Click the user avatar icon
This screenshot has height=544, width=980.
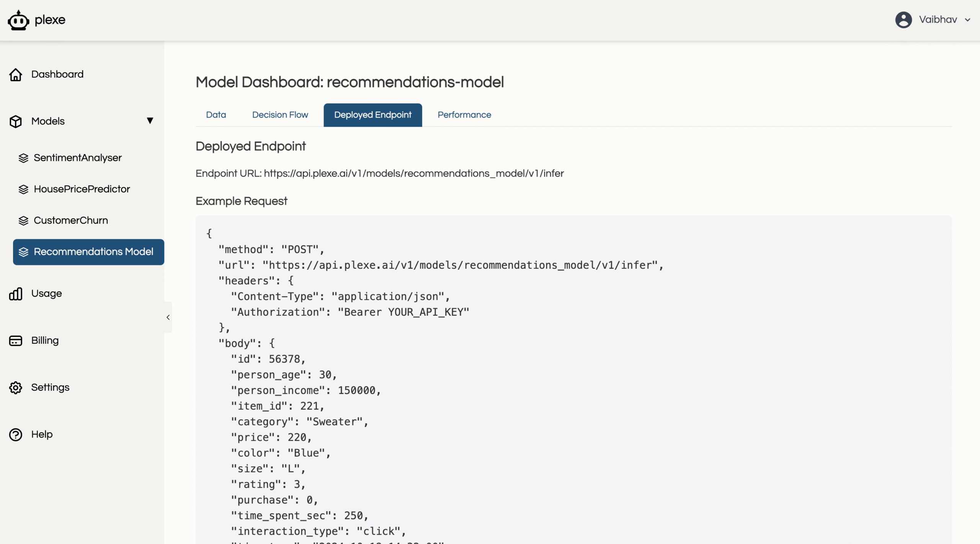(903, 20)
